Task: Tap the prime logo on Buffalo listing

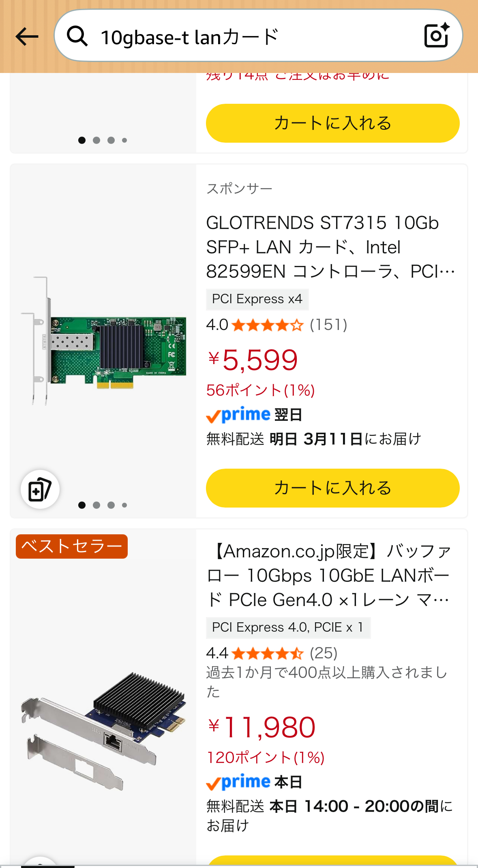Action: (x=238, y=782)
